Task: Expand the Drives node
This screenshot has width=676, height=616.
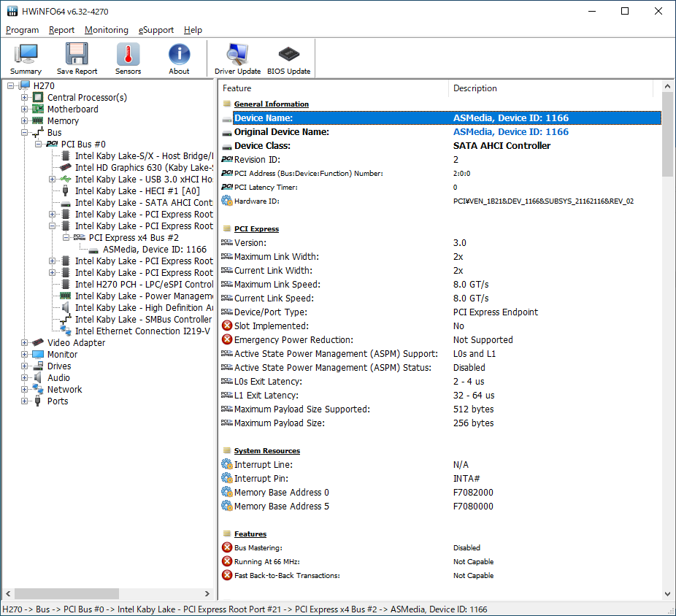Action: click(25, 366)
